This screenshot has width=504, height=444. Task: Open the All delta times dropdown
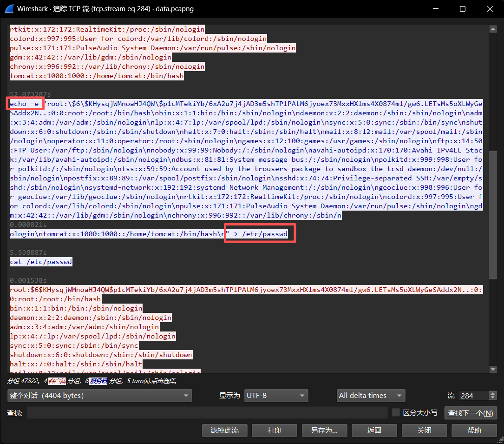pyautogui.click(x=371, y=396)
